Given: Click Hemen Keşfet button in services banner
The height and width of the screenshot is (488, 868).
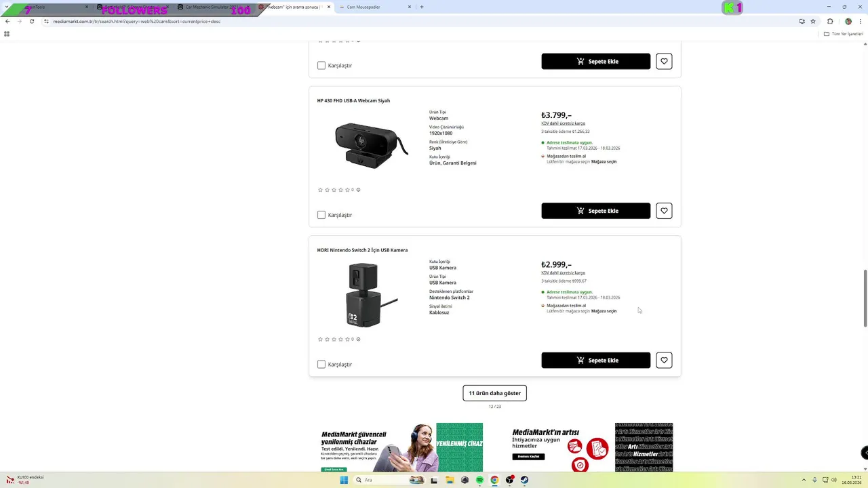Looking at the screenshot, I should coord(528,456).
